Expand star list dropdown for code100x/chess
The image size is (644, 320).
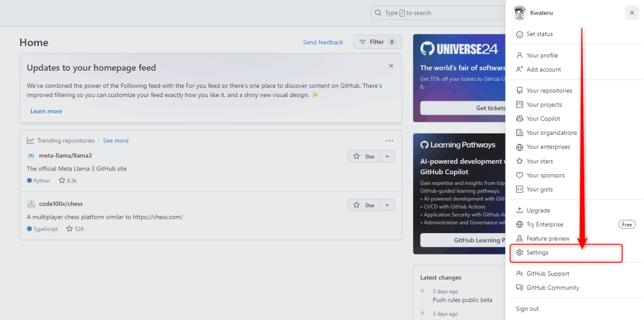387,205
